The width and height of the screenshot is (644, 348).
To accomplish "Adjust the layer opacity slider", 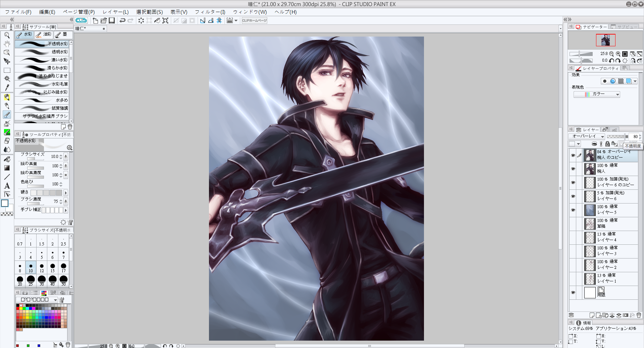I will pos(618,136).
